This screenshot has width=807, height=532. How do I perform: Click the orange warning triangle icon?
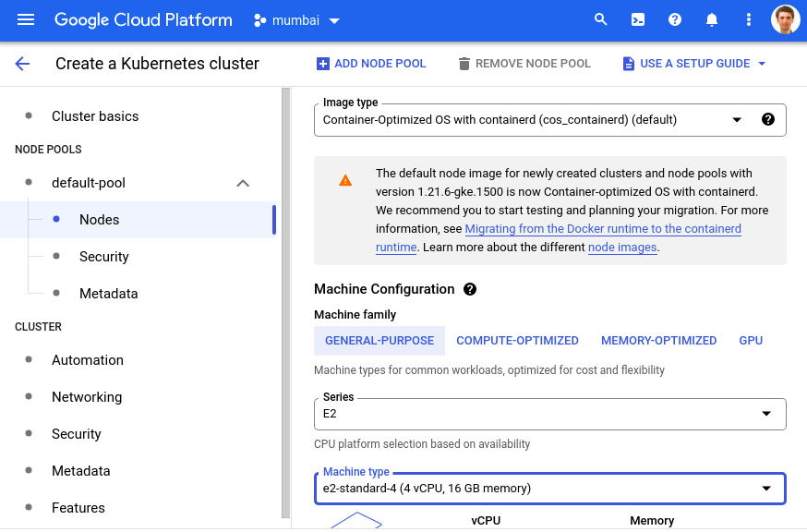[x=345, y=180]
